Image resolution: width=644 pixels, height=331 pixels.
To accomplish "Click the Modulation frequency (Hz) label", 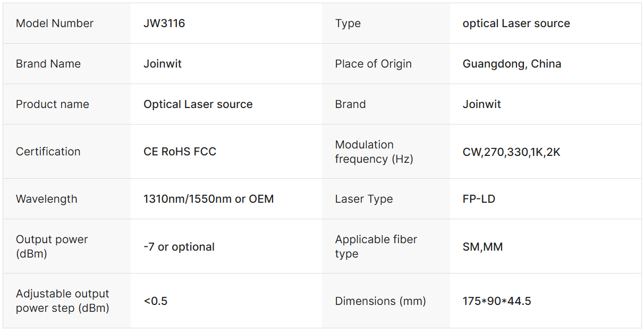I will click(x=374, y=152).
